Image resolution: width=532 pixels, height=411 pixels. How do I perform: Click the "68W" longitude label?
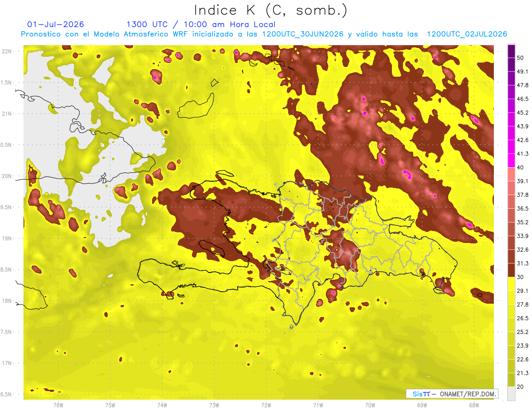tap(473, 405)
